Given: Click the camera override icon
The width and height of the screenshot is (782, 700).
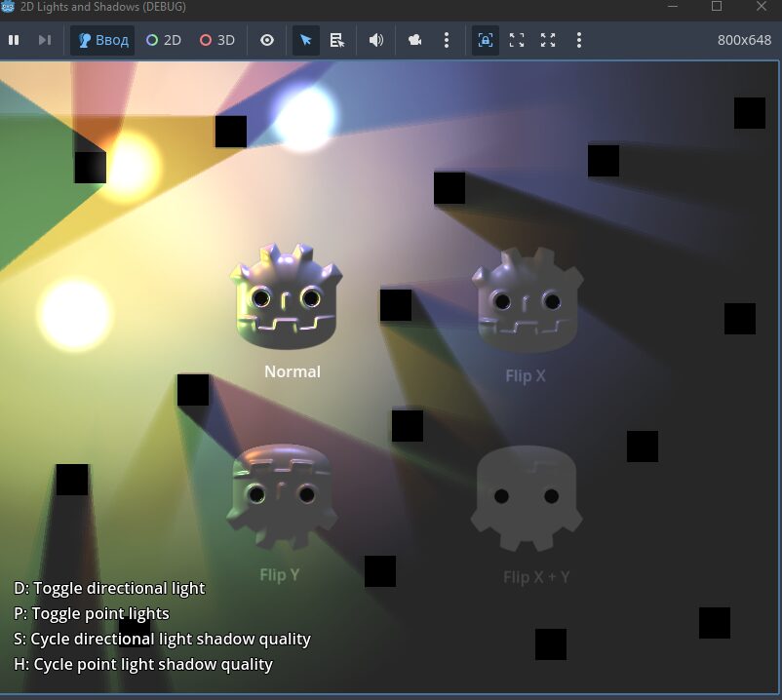Looking at the screenshot, I should click(415, 40).
